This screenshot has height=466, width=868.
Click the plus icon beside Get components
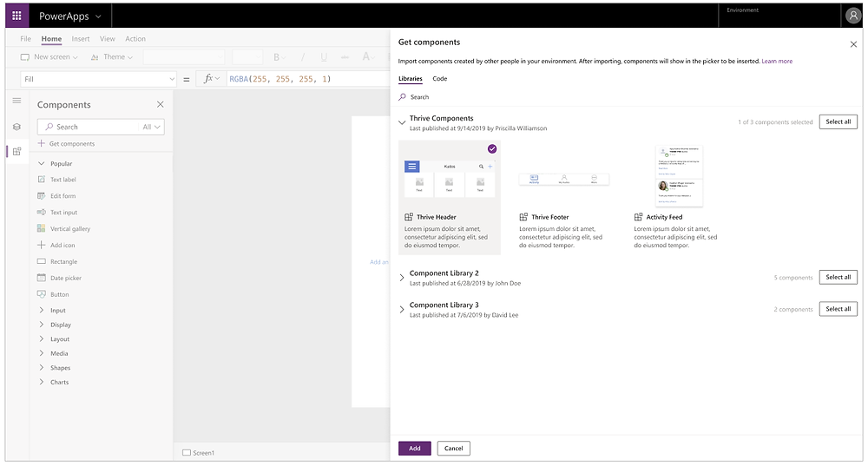coord(41,143)
